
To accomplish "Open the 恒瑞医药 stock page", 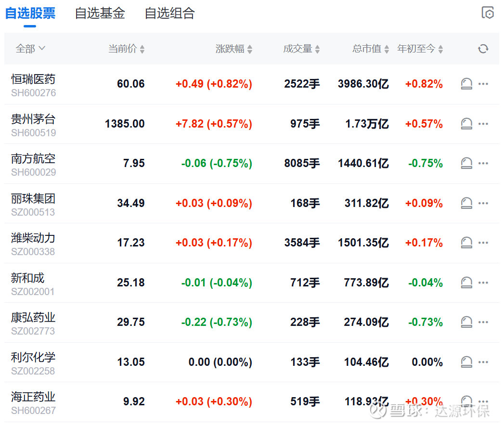I will (33, 79).
